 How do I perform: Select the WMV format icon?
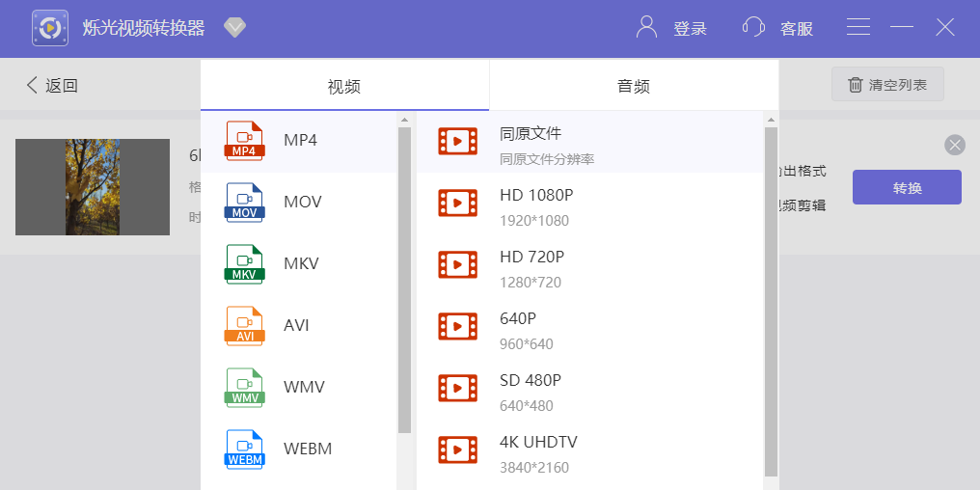[244, 388]
